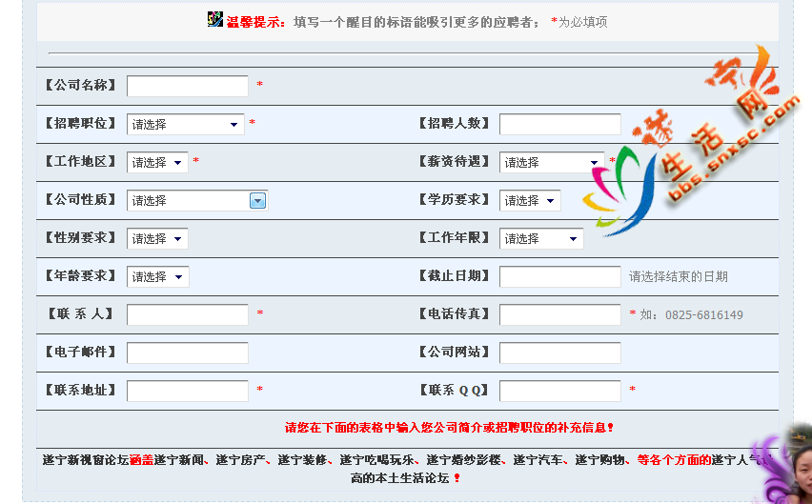The height and width of the screenshot is (504, 812).
Task: Click the red 请您在下面的表格中输入 notice
Action: click(449, 428)
